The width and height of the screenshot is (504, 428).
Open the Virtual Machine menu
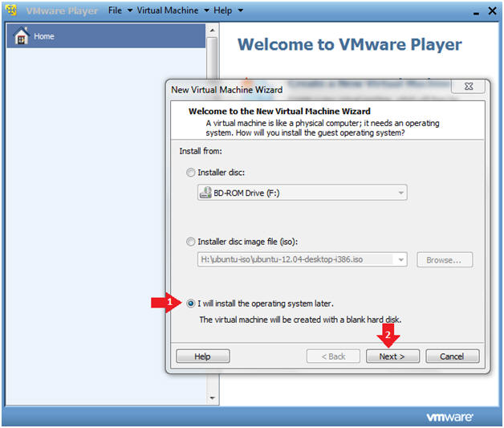pyautogui.click(x=173, y=10)
